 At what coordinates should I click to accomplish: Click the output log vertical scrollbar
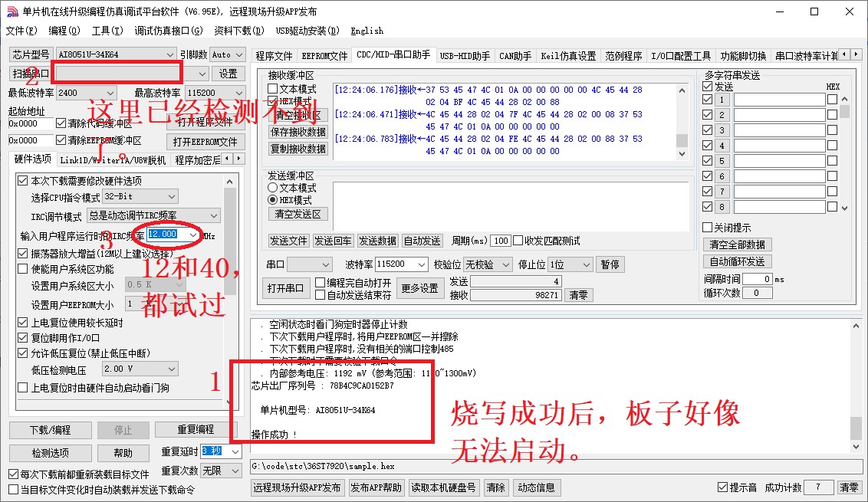pyautogui.click(x=856, y=386)
